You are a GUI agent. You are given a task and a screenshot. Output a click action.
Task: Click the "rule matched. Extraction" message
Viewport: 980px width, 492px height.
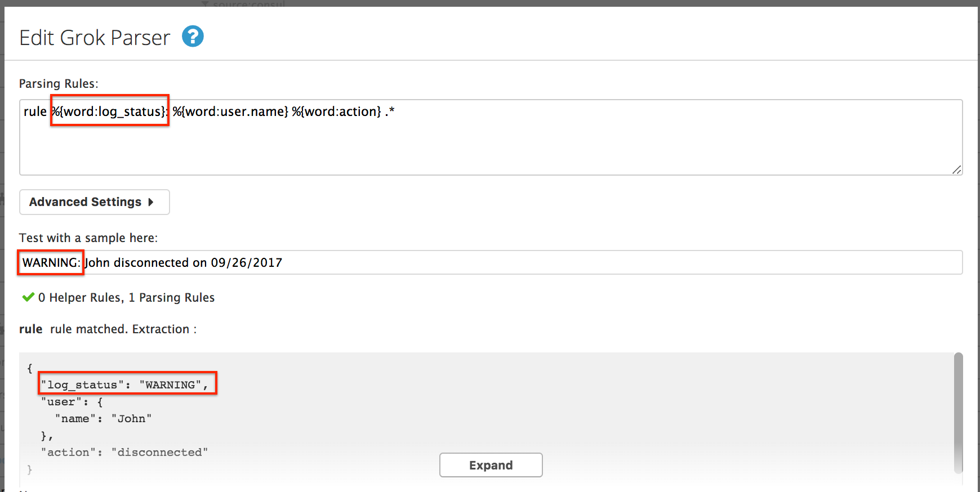tap(123, 329)
